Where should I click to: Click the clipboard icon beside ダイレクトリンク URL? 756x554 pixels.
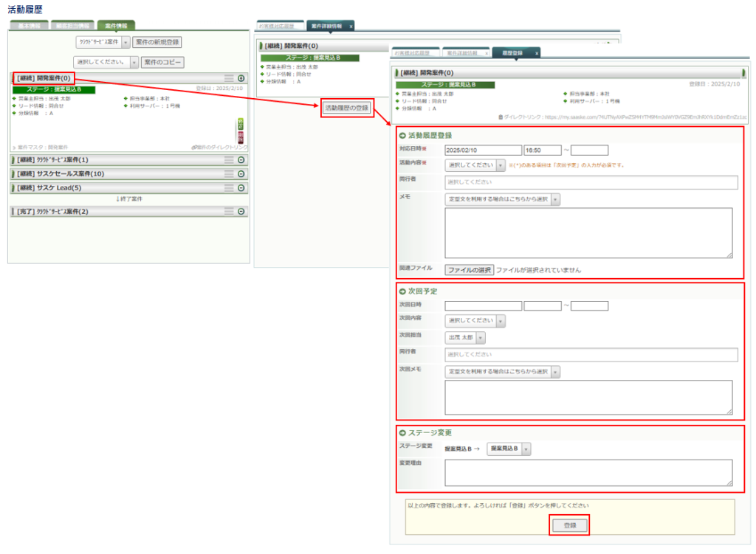click(x=501, y=117)
